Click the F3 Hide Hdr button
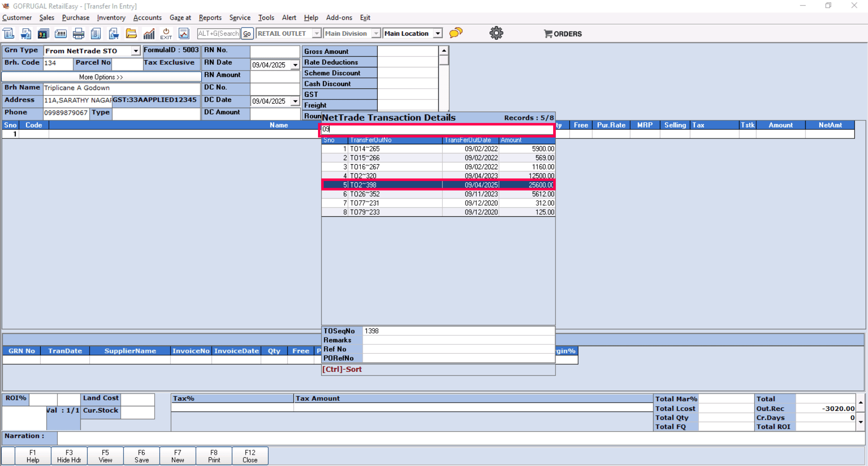 coord(69,456)
